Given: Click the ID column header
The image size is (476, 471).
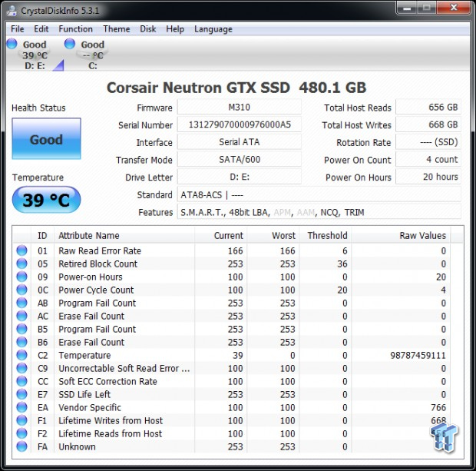Looking at the screenshot, I should [42, 235].
